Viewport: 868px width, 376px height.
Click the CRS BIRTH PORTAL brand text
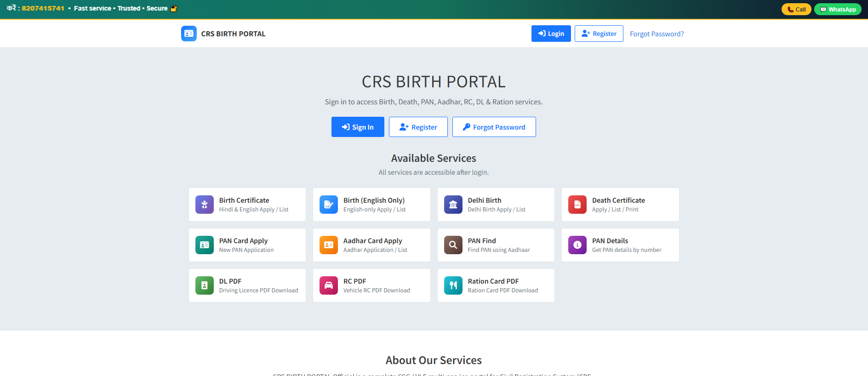tap(233, 34)
